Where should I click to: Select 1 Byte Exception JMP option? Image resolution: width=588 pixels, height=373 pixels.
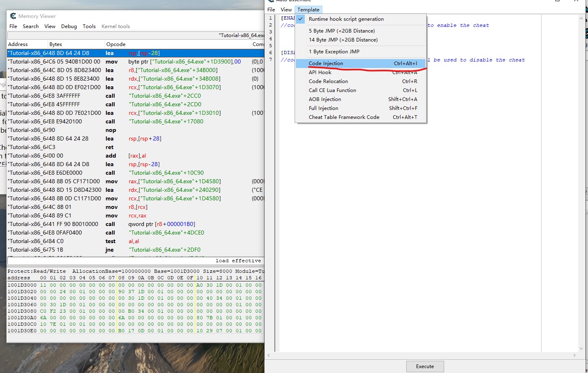(361, 52)
